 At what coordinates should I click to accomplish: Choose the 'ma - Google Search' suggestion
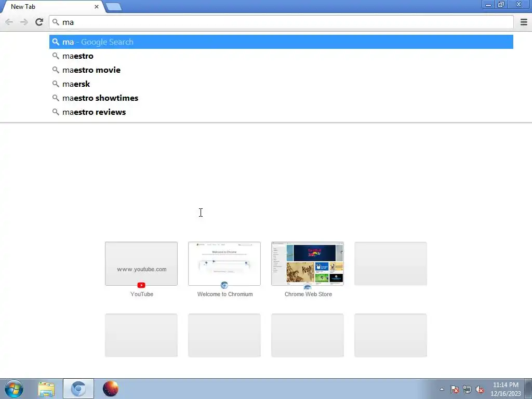281,42
